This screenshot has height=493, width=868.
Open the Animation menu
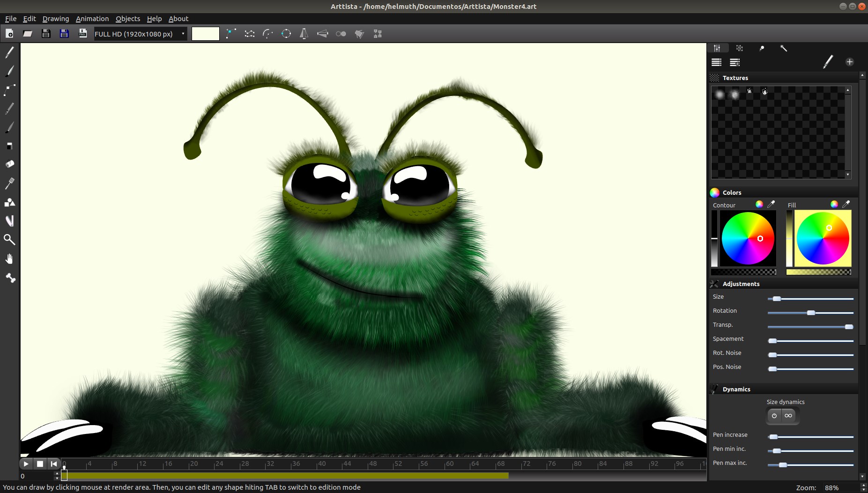coord(92,19)
